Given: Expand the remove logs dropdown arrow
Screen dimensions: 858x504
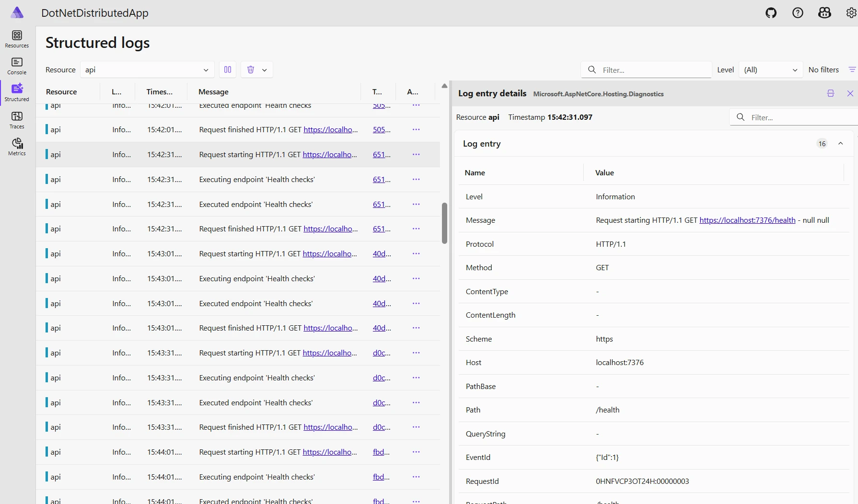Looking at the screenshot, I should 264,70.
